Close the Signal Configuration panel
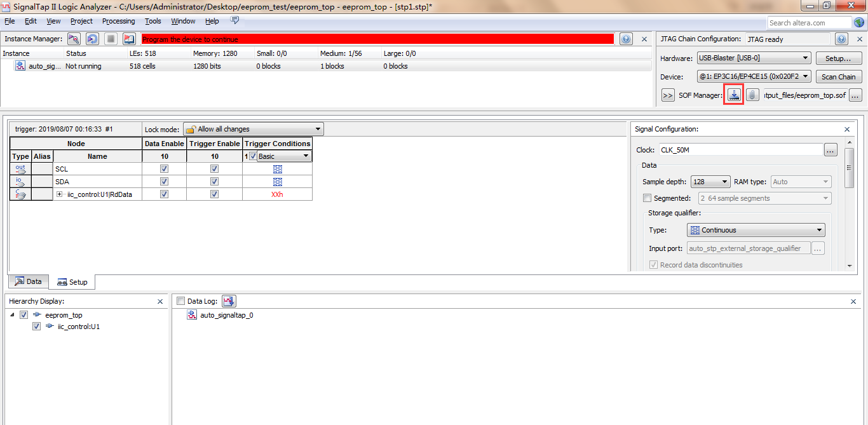The height and width of the screenshot is (425, 868). point(847,129)
